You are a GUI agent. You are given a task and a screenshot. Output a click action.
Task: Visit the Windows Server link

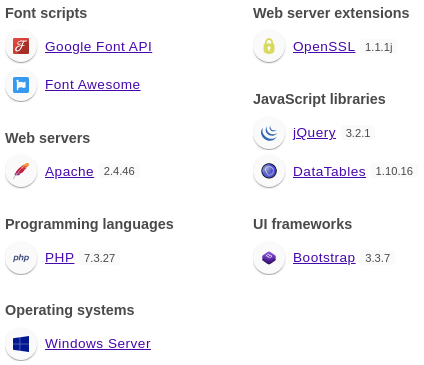(x=98, y=344)
